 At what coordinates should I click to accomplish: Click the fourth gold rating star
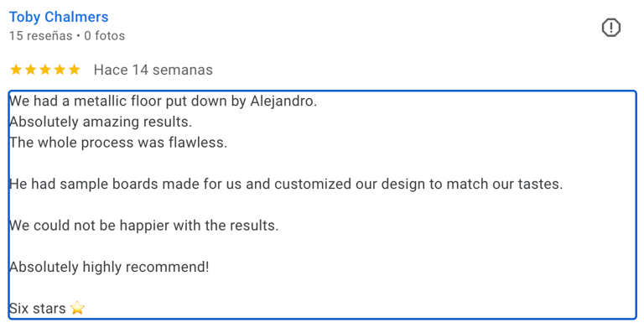click(60, 70)
